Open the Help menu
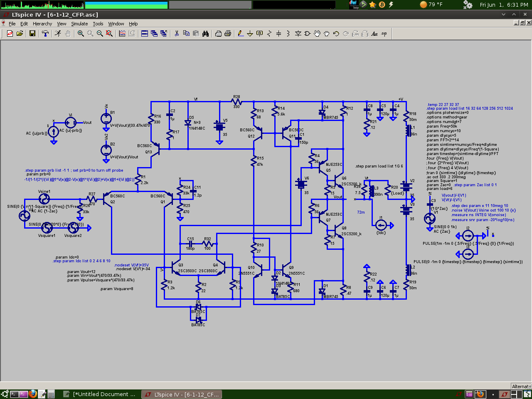The height and width of the screenshot is (399, 532). tap(133, 24)
